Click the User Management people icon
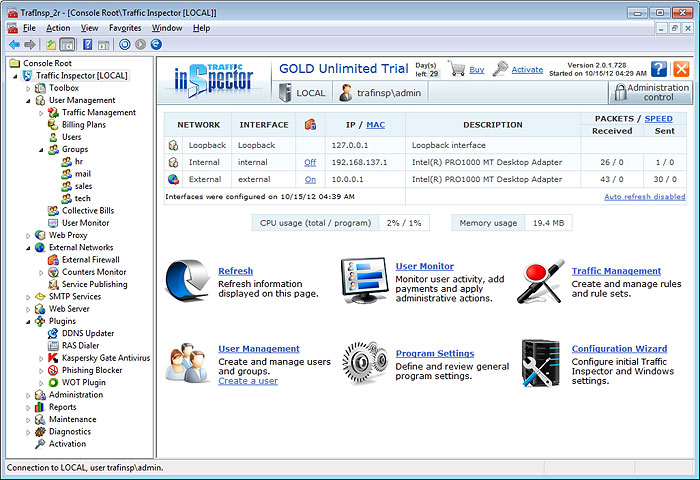The width and height of the screenshot is (700, 480). [187, 362]
